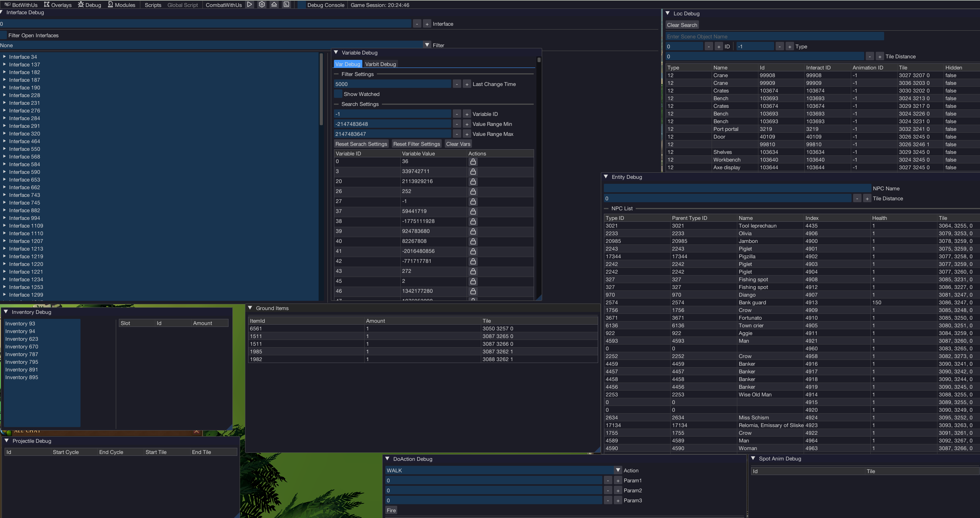
Task: Click the Tool leprechaun NPC row
Action: point(792,226)
